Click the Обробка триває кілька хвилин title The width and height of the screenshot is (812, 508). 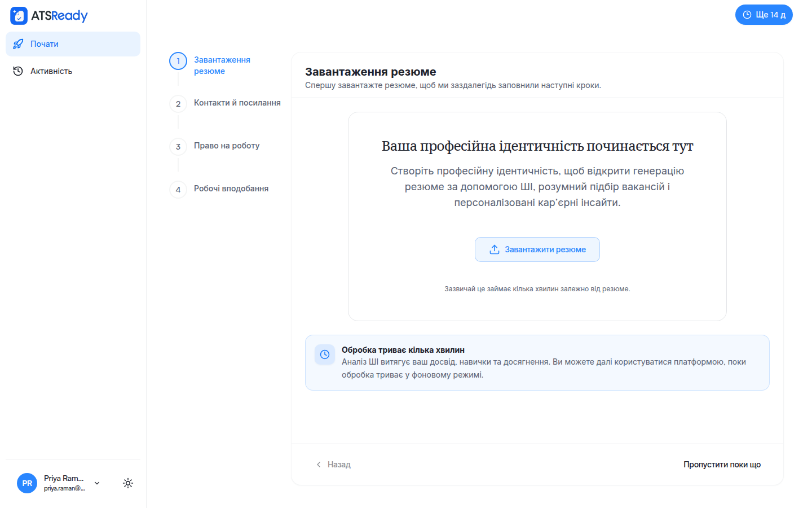coord(403,350)
